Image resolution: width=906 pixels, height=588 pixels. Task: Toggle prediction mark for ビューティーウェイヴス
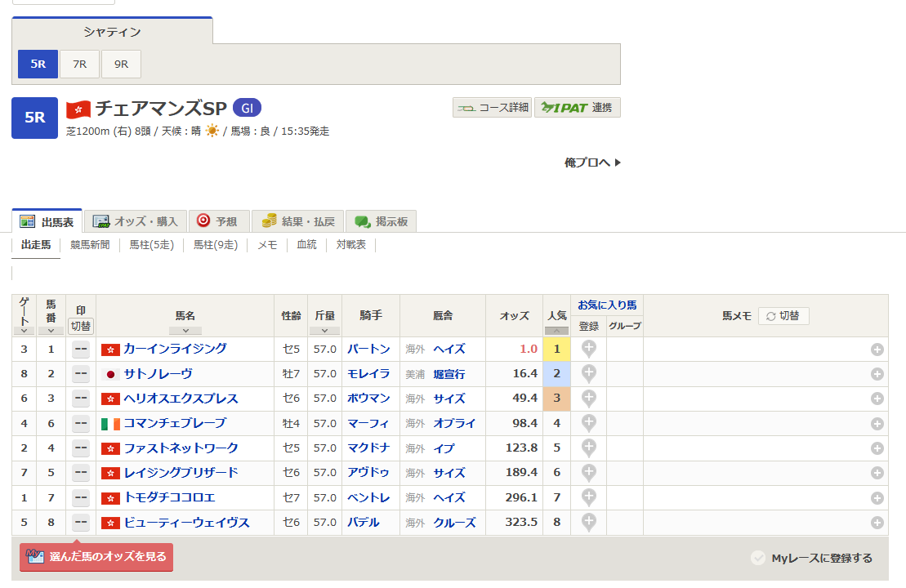(x=81, y=522)
